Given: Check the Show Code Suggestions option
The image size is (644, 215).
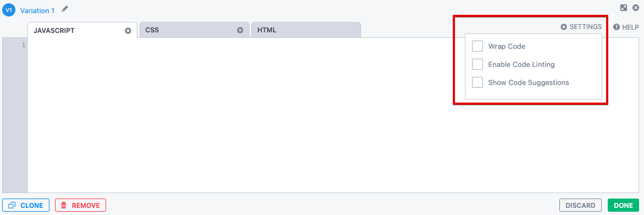Looking at the screenshot, I should [x=478, y=82].
